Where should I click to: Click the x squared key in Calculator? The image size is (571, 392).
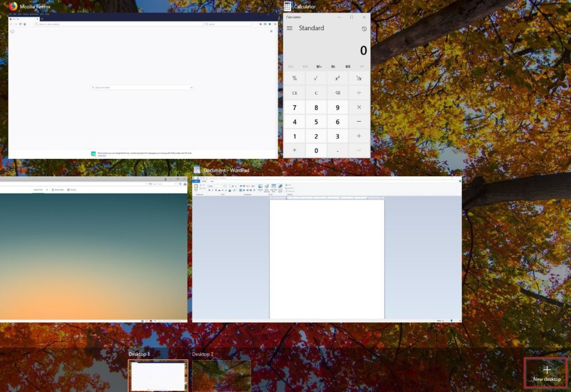(x=337, y=78)
